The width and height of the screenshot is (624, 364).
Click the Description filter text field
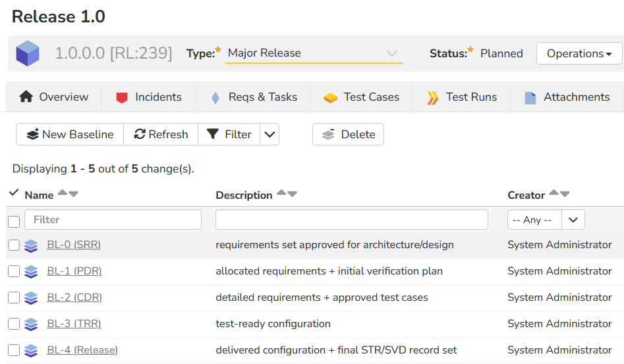(x=351, y=220)
